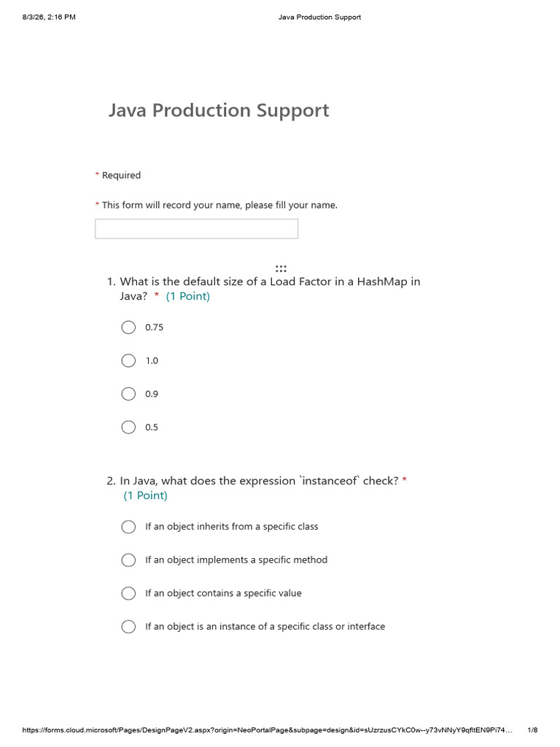This screenshot has height=747, width=560.
Task: Click the (1 Point) label on question 1
Action: click(187, 296)
